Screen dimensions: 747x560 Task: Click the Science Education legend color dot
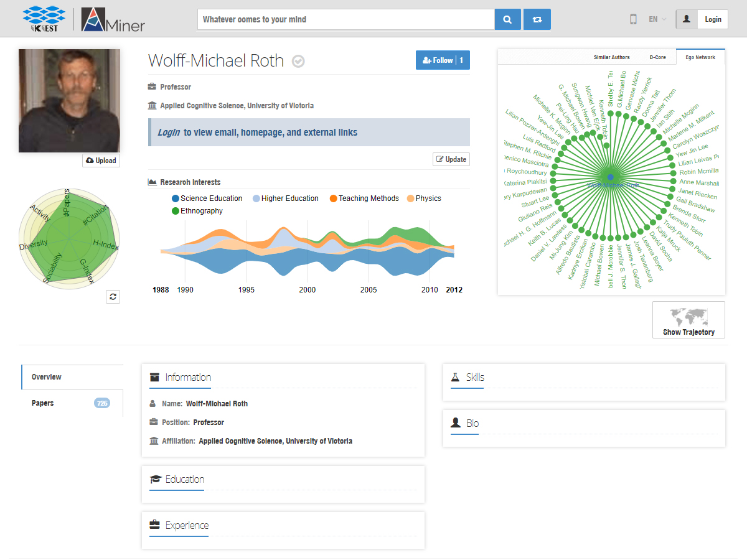click(176, 198)
